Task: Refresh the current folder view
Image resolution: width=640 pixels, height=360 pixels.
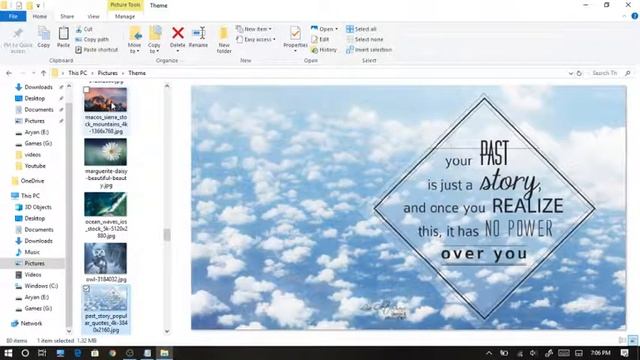Action: coord(579,73)
